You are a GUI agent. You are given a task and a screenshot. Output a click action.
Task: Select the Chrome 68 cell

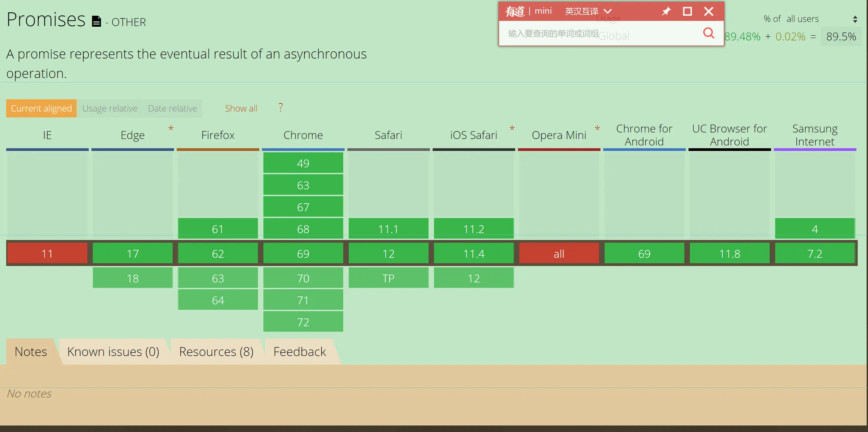pyautogui.click(x=303, y=229)
